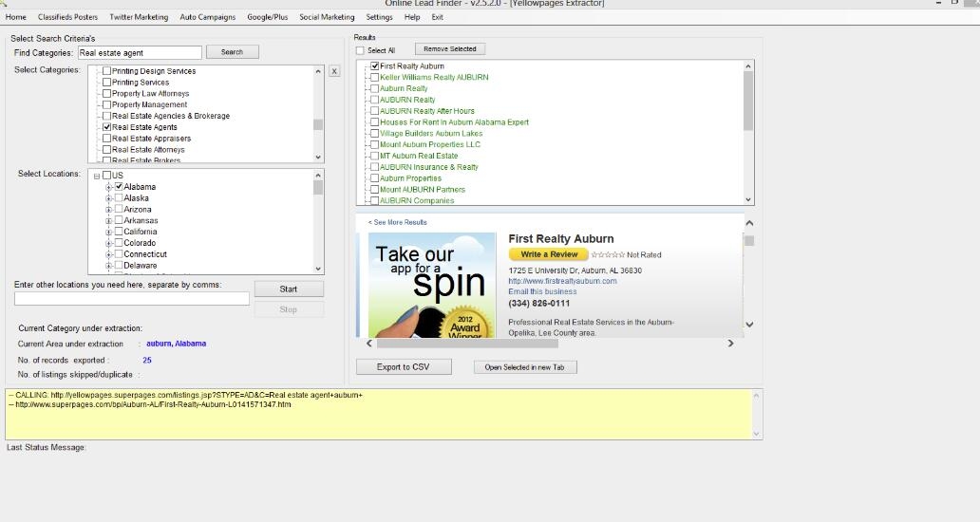Image resolution: width=980 pixels, height=522 pixels.
Task: Open the Twitter Marketing menu
Action: point(139,17)
